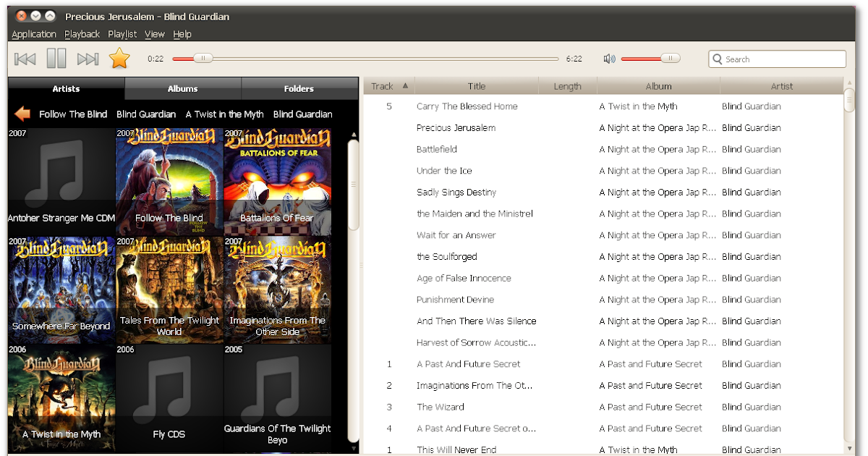Screen dimensions: 868x456
Task: Select Punishment Devine track
Action: click(604, 300)
